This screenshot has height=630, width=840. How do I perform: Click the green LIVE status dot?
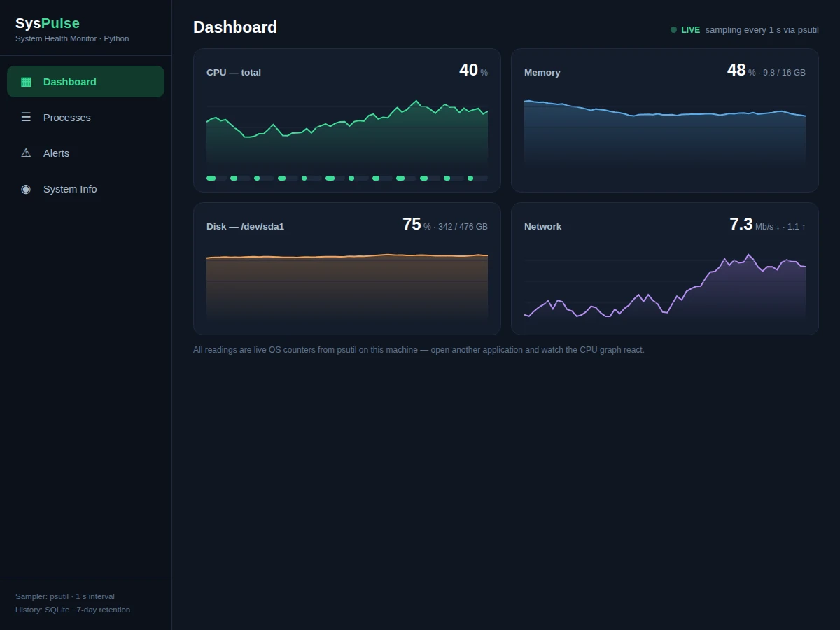pyautogui.click(x=673, y=30)
